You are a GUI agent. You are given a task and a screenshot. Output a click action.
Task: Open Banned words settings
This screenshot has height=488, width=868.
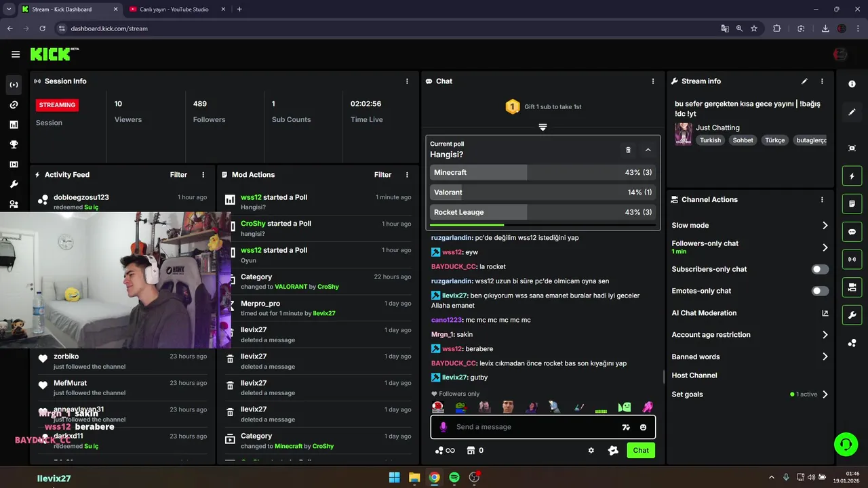[x=749, y=357]
